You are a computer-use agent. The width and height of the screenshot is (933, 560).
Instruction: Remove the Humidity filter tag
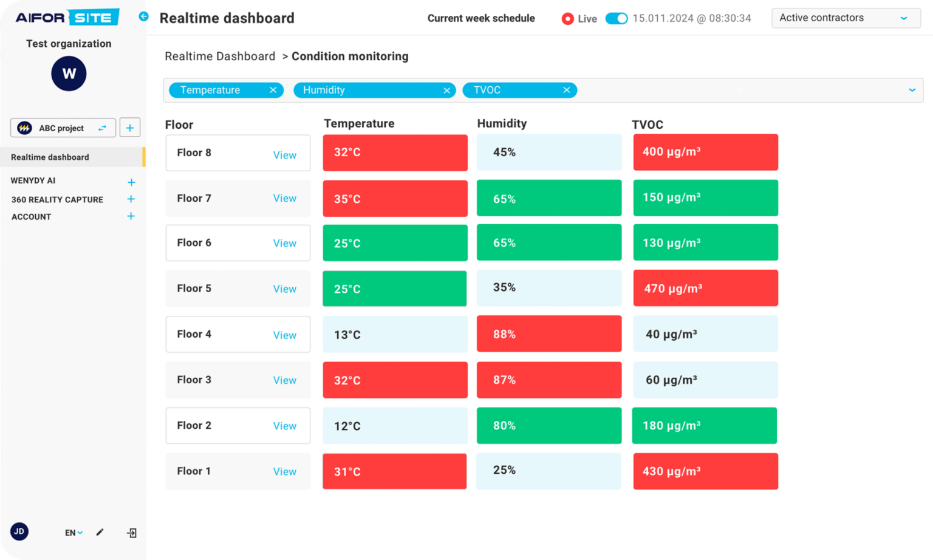(447, 90)
